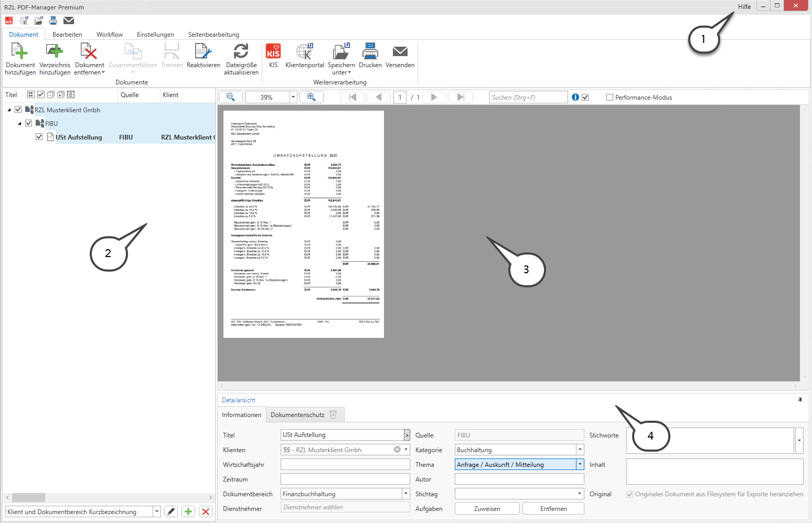Click the Reaktivieren icon
Image resolution: width=812 pixels, height=523 pixels.
(x=203, y=52)
